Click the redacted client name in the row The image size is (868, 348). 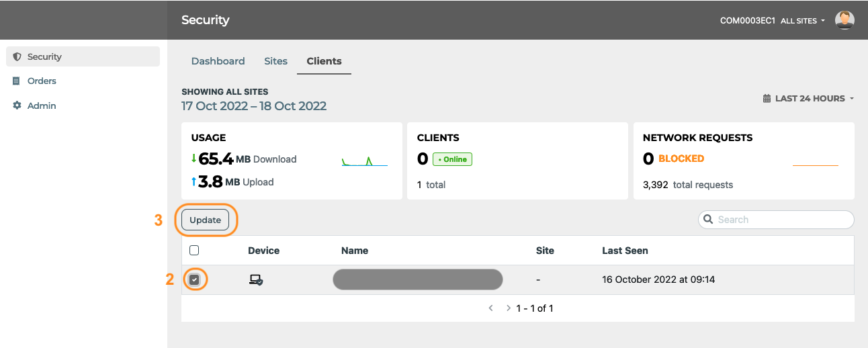click(418, 279)
